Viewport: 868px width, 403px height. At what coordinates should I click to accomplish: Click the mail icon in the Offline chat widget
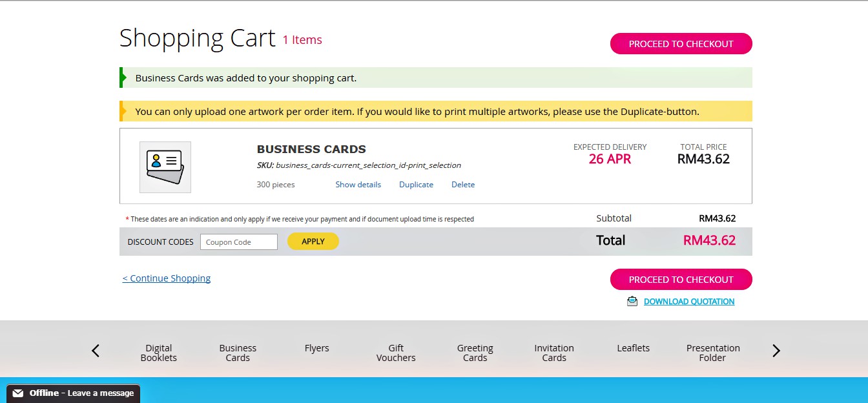[18, 393]
